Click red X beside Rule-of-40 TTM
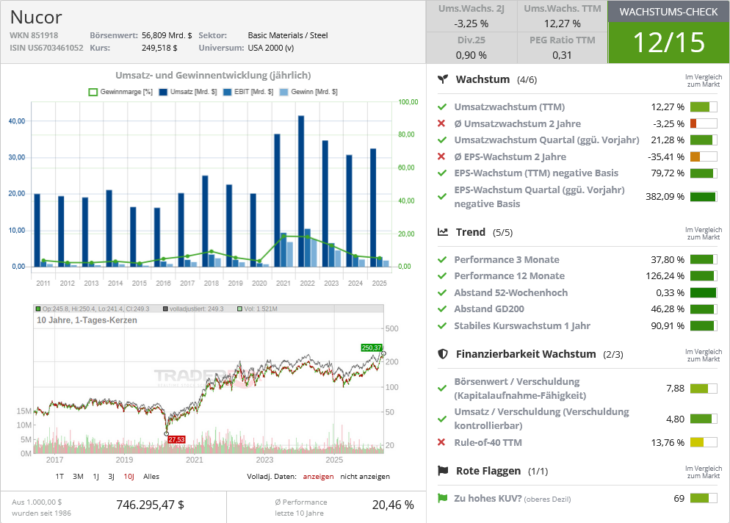The width and height of the screenshot is (730, 523). tap(441, 442)
